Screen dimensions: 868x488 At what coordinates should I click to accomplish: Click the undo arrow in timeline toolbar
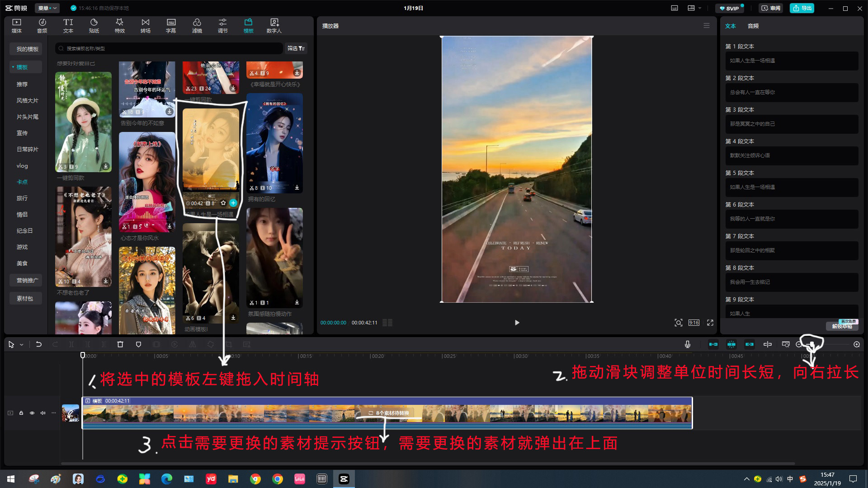[x=39, y=344]
